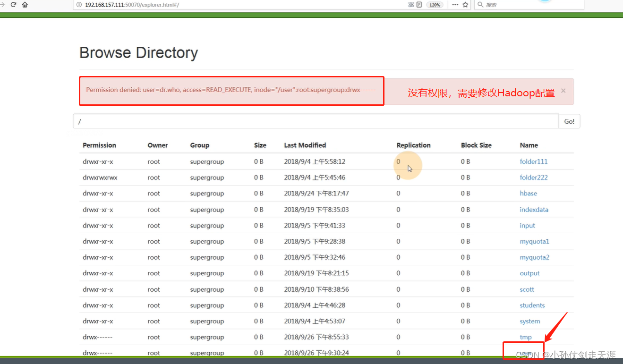
Task: Select the drwx------ permission in tmp row
Action: [98, 337]
